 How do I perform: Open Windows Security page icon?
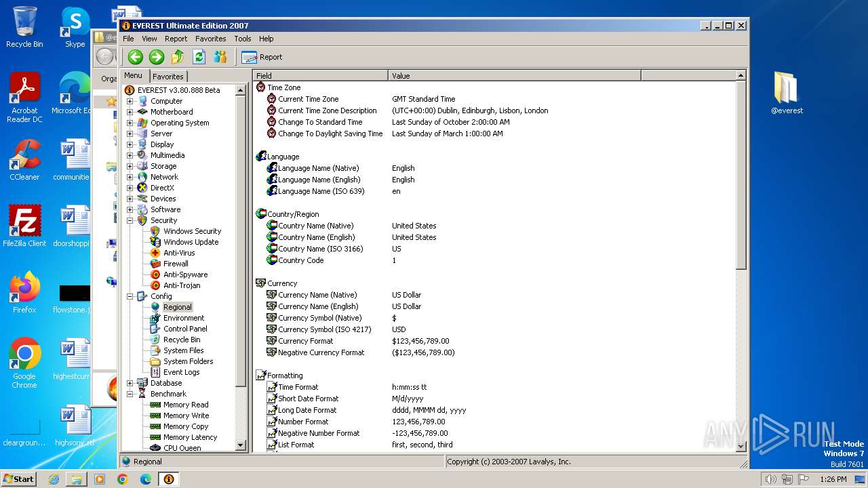[155, 231]
